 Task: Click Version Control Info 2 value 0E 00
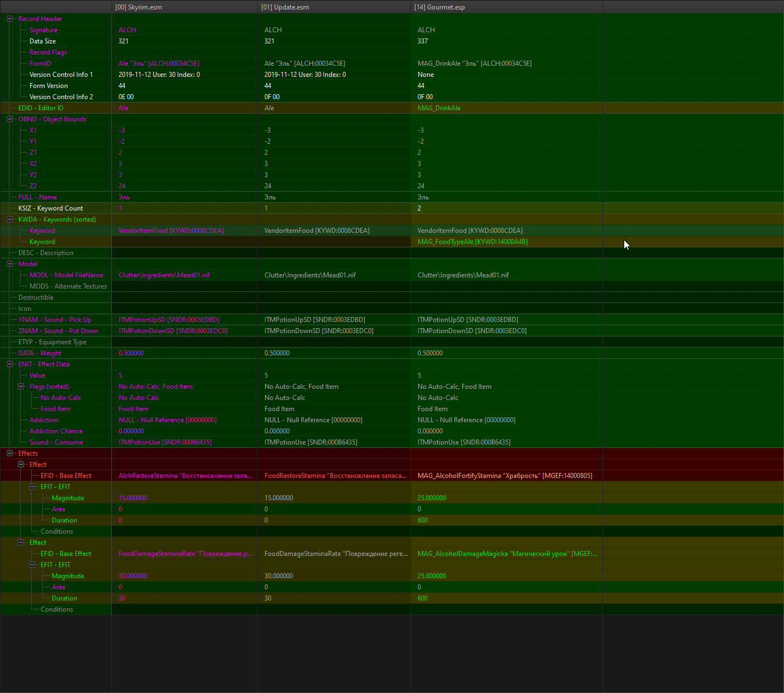[x=126, y=97]
